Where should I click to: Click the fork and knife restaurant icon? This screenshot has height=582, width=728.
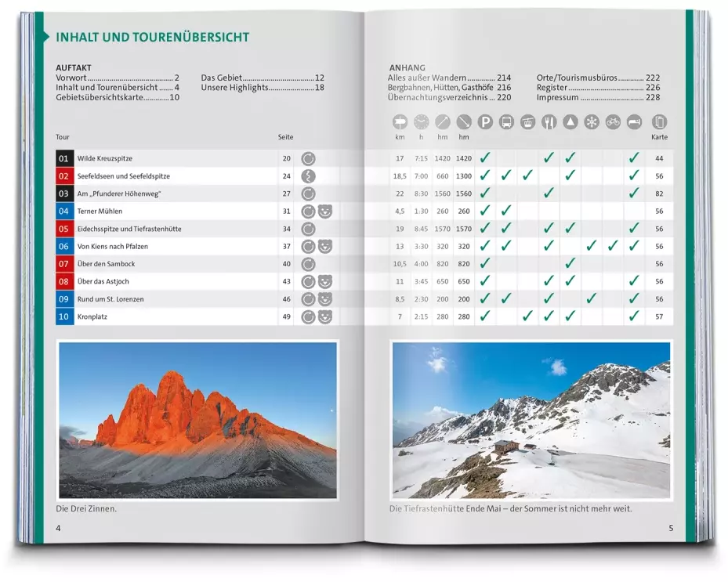pos(549,122)
